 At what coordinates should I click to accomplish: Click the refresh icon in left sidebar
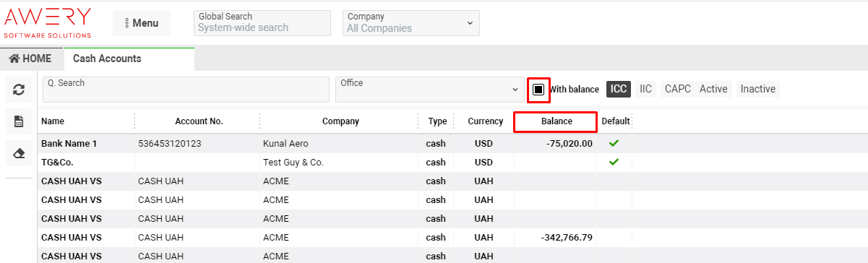pyautogui.click(x=20, y=90)
